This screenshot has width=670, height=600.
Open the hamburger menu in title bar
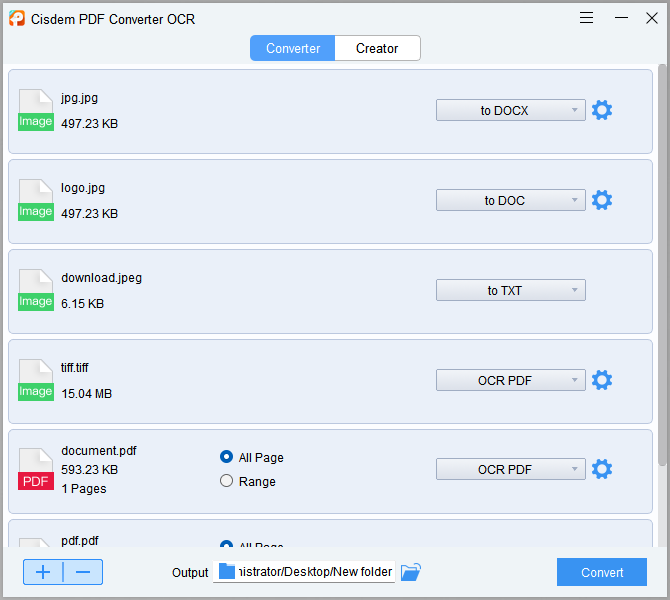586,18
